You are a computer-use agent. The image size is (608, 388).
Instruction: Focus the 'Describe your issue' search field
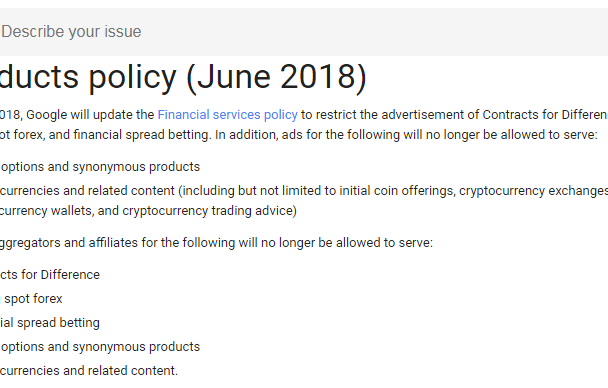(304, 32)
